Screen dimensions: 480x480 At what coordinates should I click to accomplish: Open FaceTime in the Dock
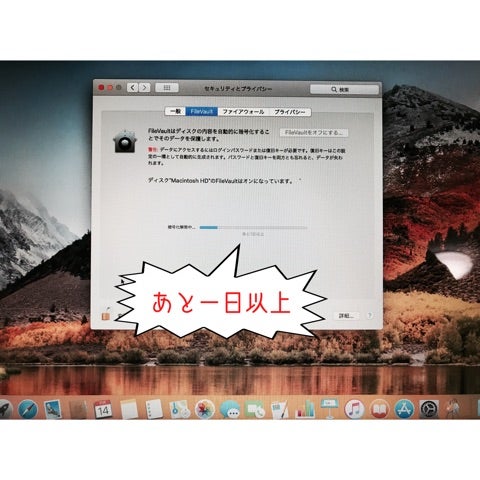point(255,409)
